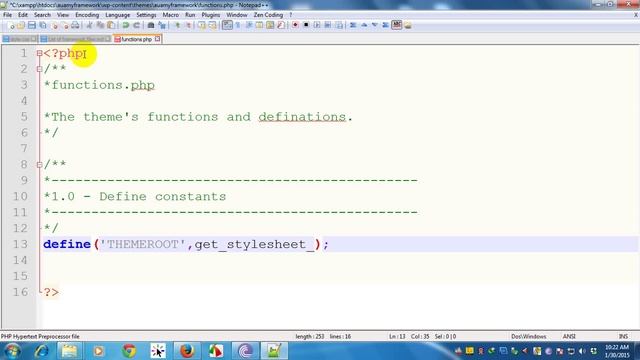Open the View menu
The width and height of the screenshot is (640, 360).
(x=62, y=15)
